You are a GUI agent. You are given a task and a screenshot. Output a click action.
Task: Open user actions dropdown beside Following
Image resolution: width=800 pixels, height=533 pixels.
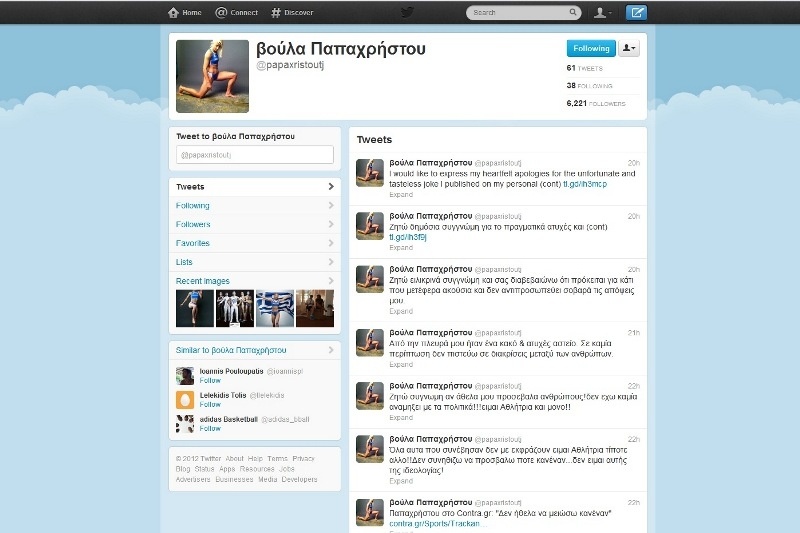pos(629,48)
